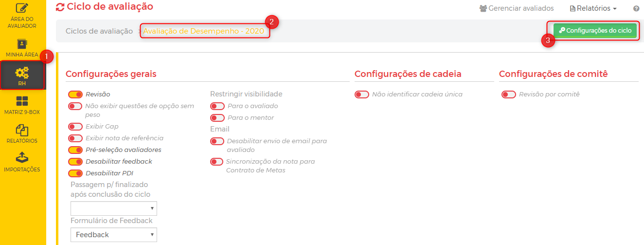Open the Minha Área sidebar icon
The height and width of the screenshot is (245, 644).
pos(22,43)
